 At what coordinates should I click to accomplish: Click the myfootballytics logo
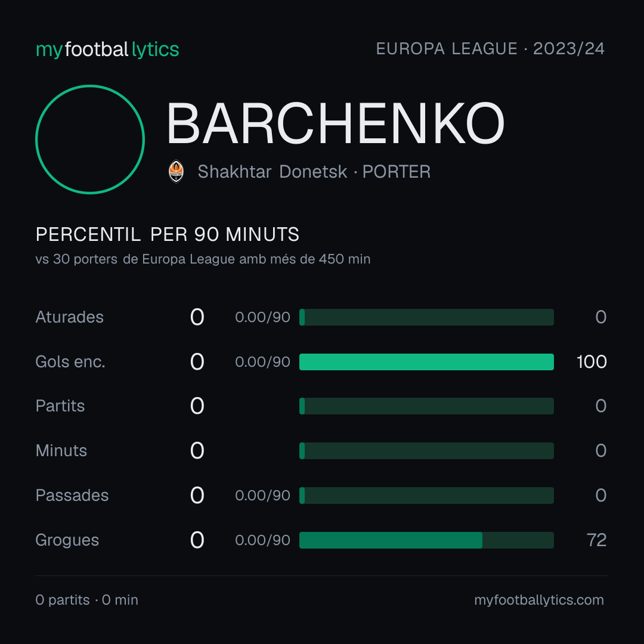[107, 49]
